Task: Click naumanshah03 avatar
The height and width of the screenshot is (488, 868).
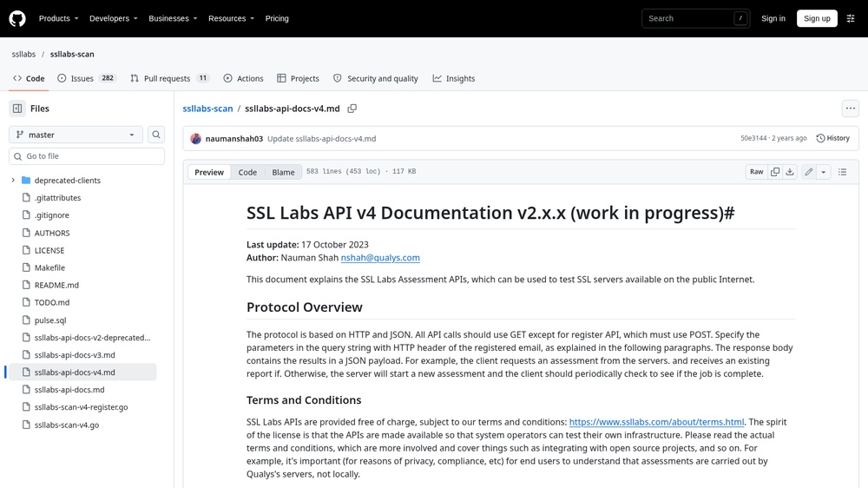Action: pyautogui.click(x=195, y=138)
